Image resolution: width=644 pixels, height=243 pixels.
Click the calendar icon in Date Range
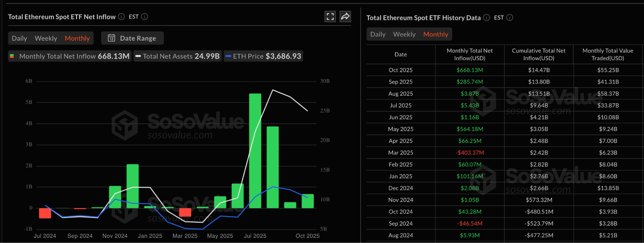(111, 38)
